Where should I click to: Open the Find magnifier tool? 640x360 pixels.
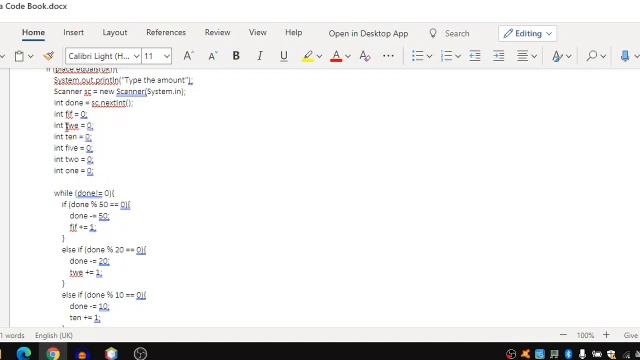(591, 56)
